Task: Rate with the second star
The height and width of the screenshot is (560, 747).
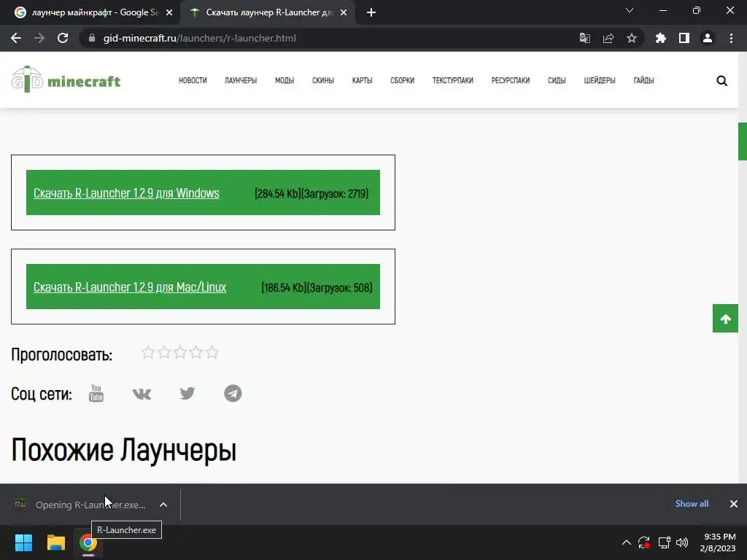Action: click(164, 352)
